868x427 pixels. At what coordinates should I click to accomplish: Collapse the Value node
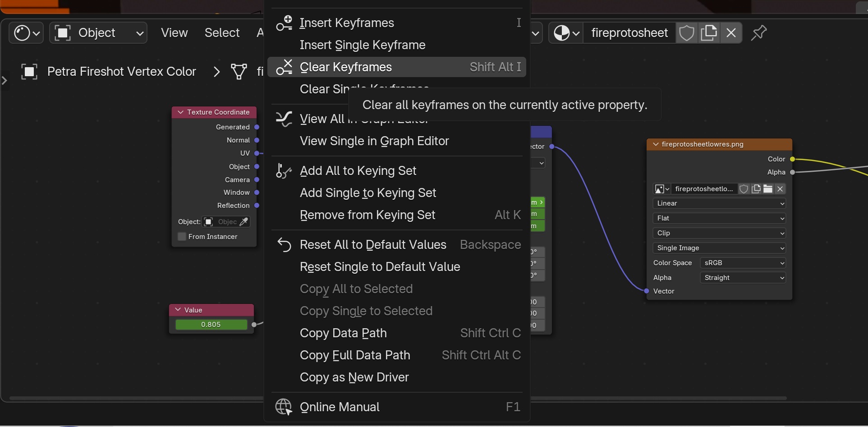[178, 310]
